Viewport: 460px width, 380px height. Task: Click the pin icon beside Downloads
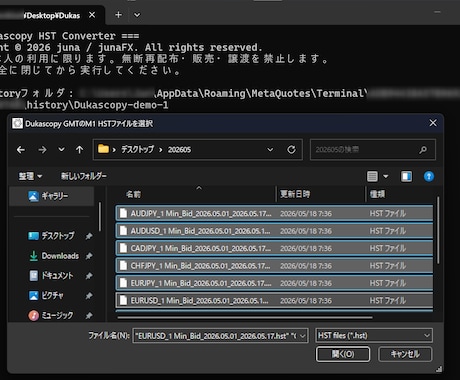(89, 256)
